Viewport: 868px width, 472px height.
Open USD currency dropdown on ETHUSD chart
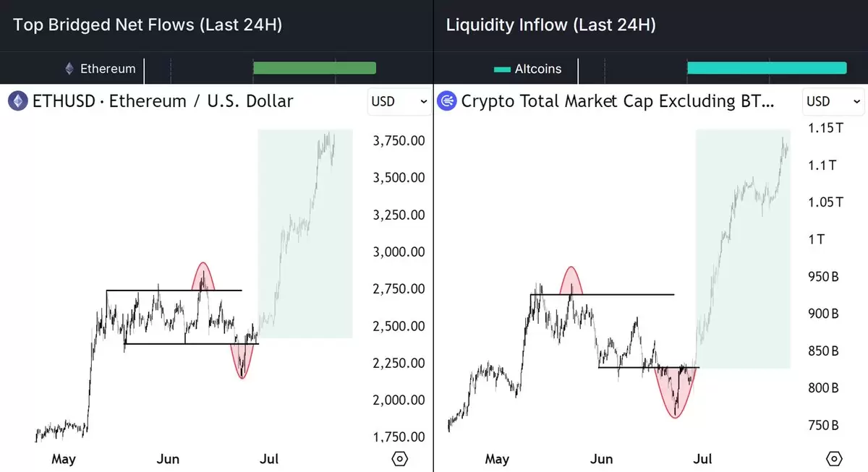(399, 101)
